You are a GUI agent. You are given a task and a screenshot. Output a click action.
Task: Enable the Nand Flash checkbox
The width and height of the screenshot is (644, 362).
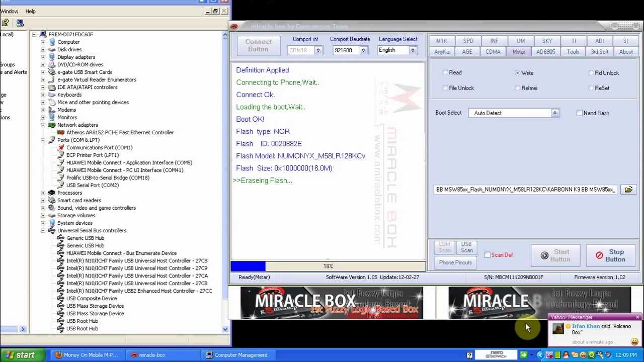580,113
